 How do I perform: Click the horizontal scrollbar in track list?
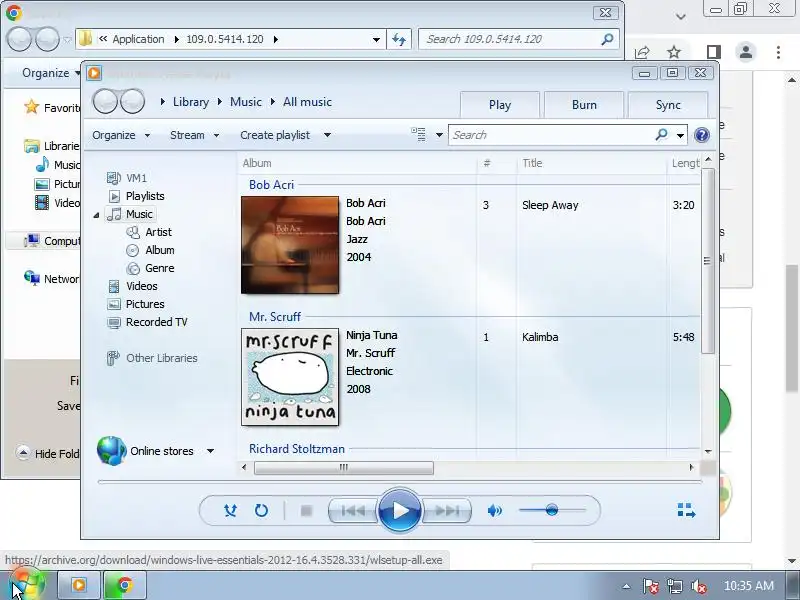pos(343,468)
